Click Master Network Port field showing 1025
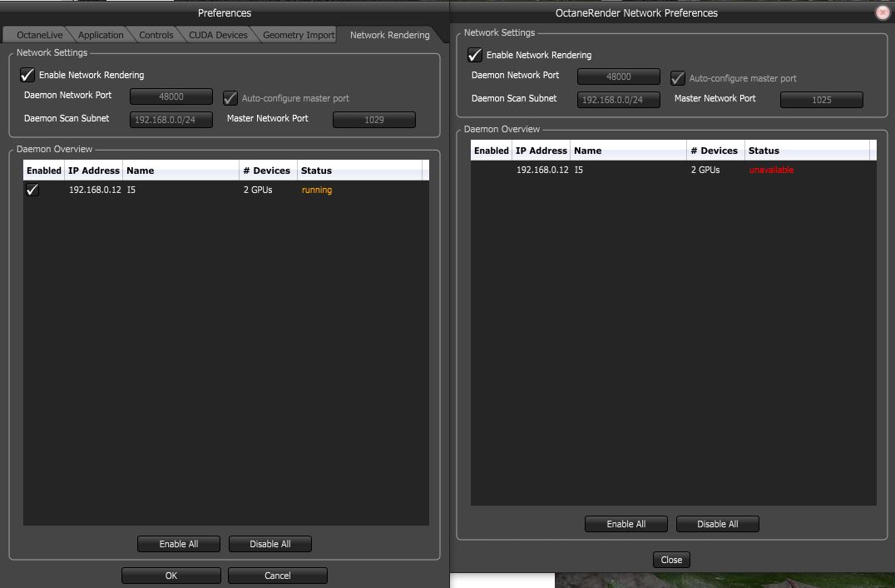895x588 pixels. (x=821, y=99)
